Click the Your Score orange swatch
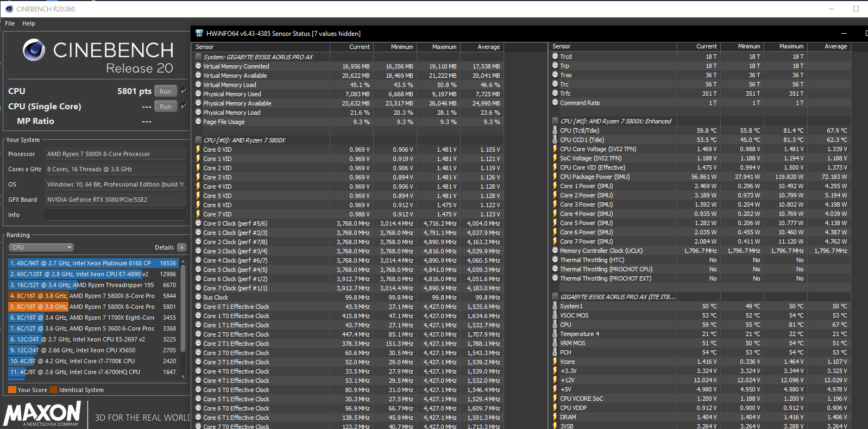 click(12, 390)
